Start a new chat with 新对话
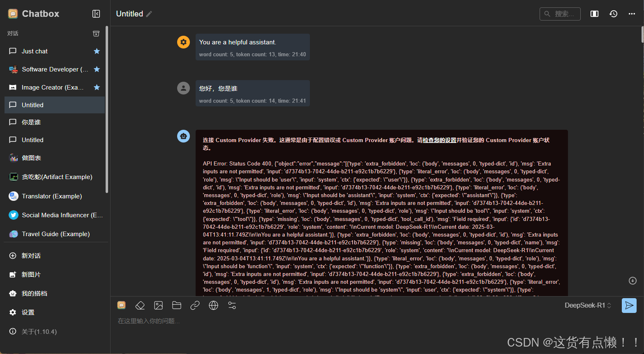The width and height of the screenshot is (644, 354). coord(55,256)
